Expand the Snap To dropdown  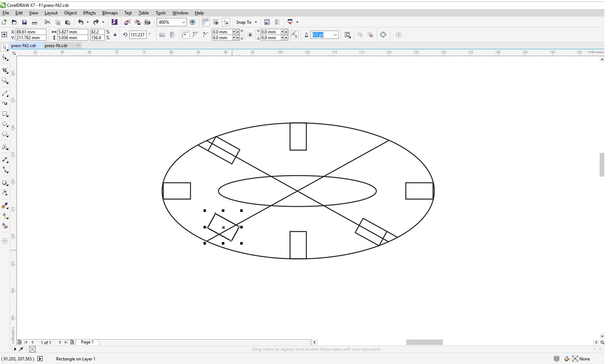tap(256, 22)
